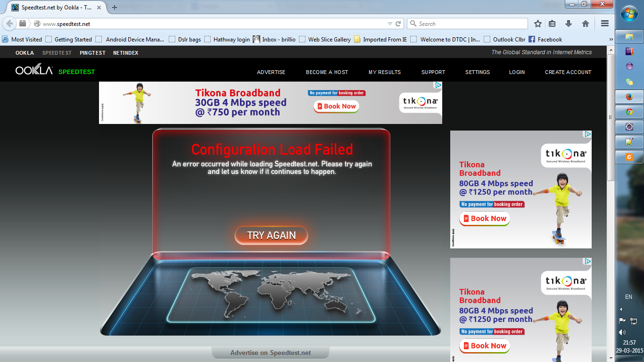Click inside the Firefox search box
This screenshot has width=644, height=362.
467,24
